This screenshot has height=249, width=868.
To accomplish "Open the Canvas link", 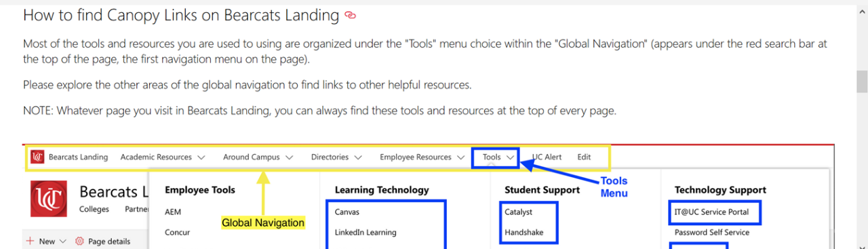I will (347, 212).
